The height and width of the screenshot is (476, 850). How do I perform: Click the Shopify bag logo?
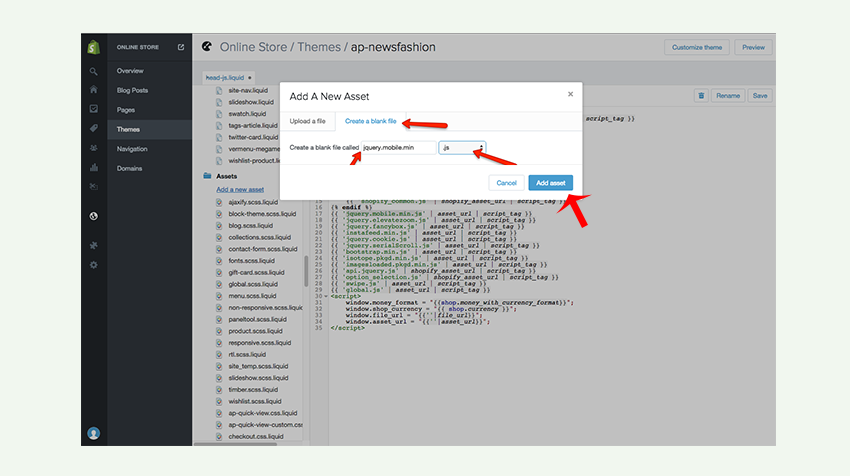pos(94,47)
